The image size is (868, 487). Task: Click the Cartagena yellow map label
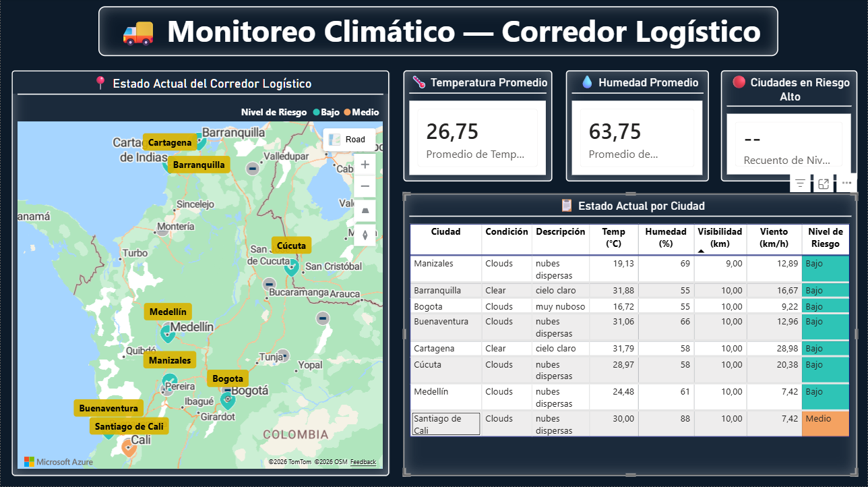170,142
